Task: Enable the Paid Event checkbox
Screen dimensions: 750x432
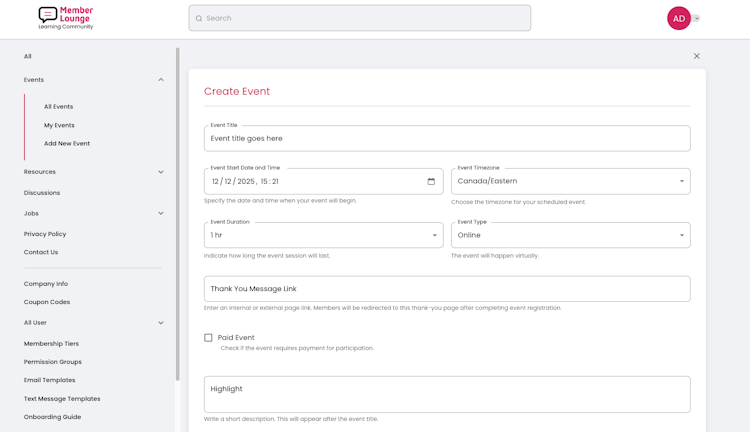Action: [209, 338]
